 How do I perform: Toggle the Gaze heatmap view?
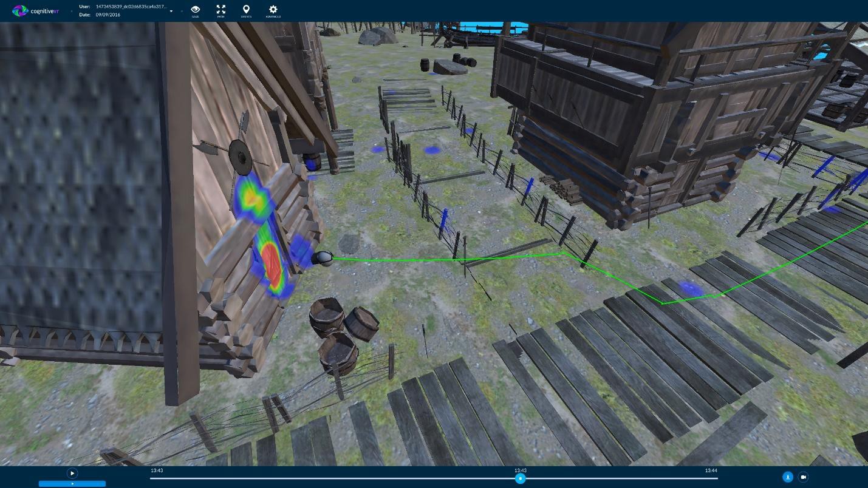pos(196,11)
